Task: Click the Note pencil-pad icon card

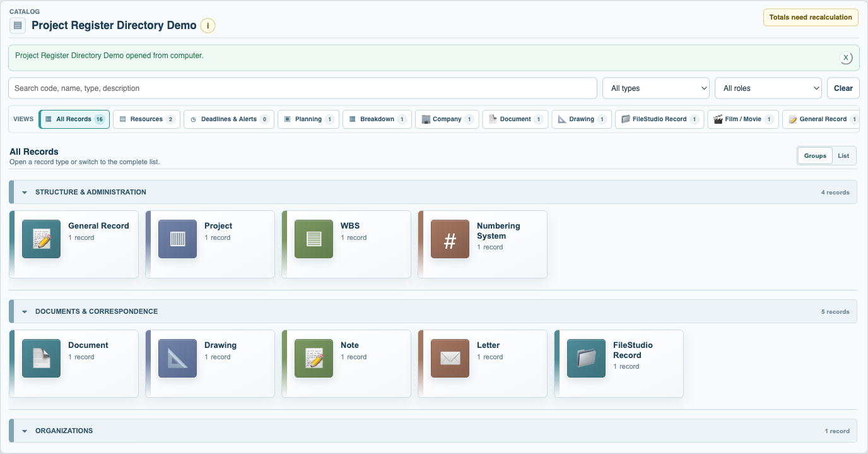Action: pyautogui.click(x=314, y=359)
